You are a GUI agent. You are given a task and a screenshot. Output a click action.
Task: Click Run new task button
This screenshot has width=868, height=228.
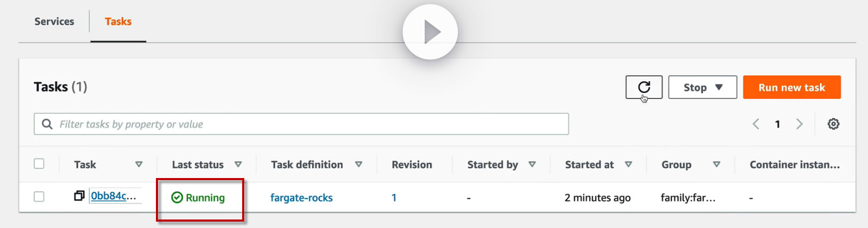[791, 87]
